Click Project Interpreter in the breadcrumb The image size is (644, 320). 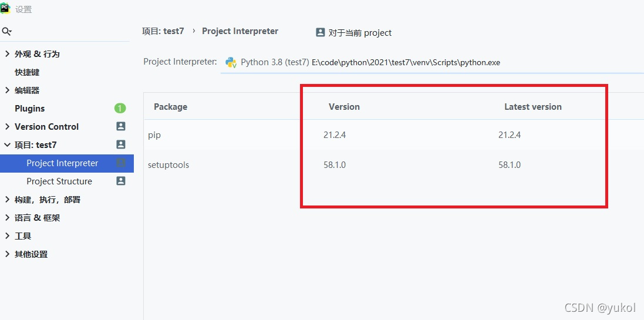240,31
